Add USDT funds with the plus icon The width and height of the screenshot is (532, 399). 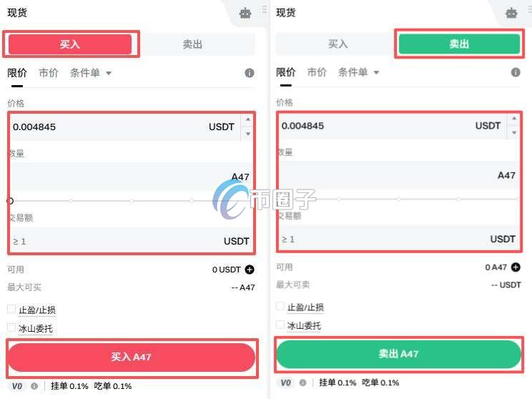click(250, 270)
